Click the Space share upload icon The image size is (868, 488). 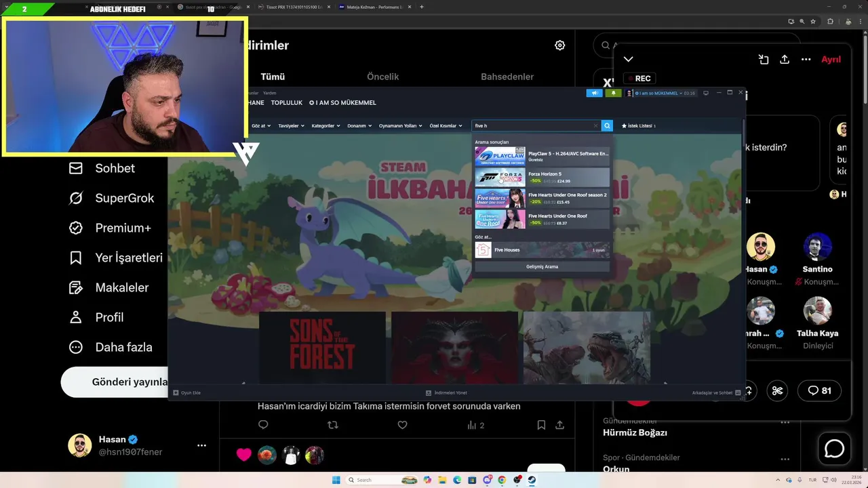click(785, 60)
